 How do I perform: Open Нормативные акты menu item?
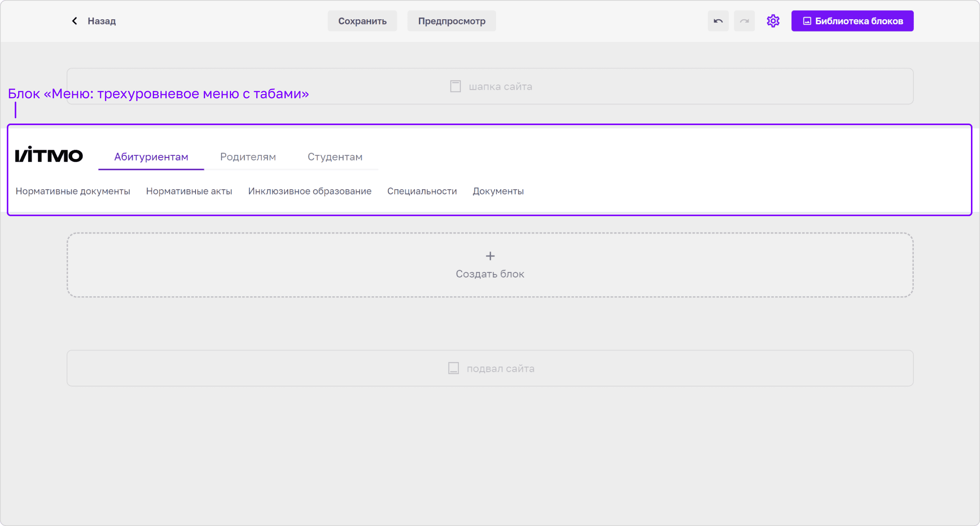pos(189,191)
